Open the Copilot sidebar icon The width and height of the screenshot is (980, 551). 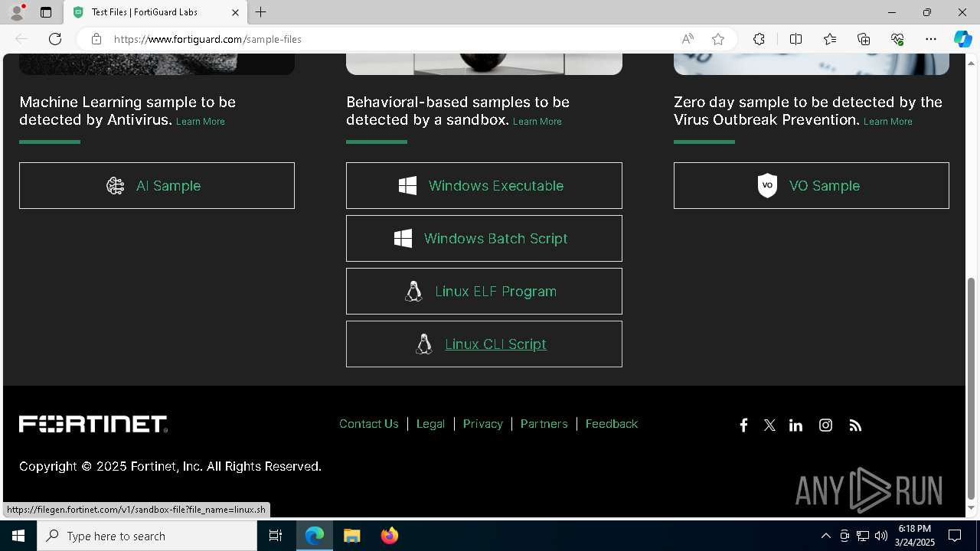point(962,39)
